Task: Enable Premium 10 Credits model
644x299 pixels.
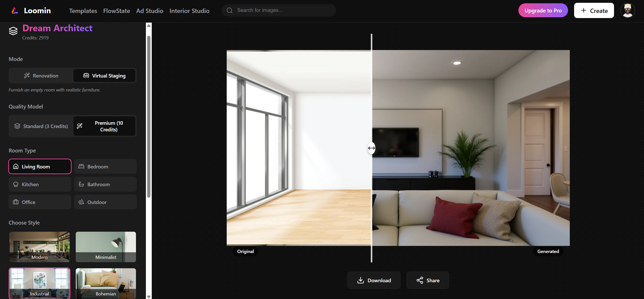Action: [104, 126]
